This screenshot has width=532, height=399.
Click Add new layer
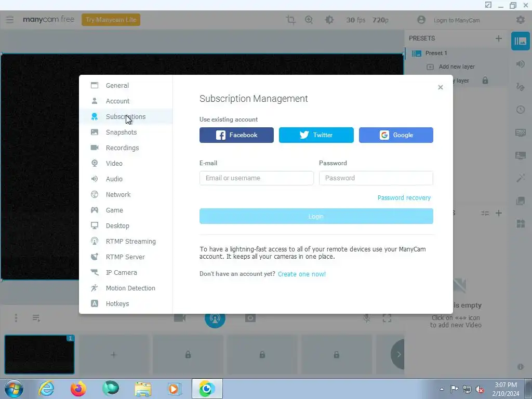click(456, 67)
